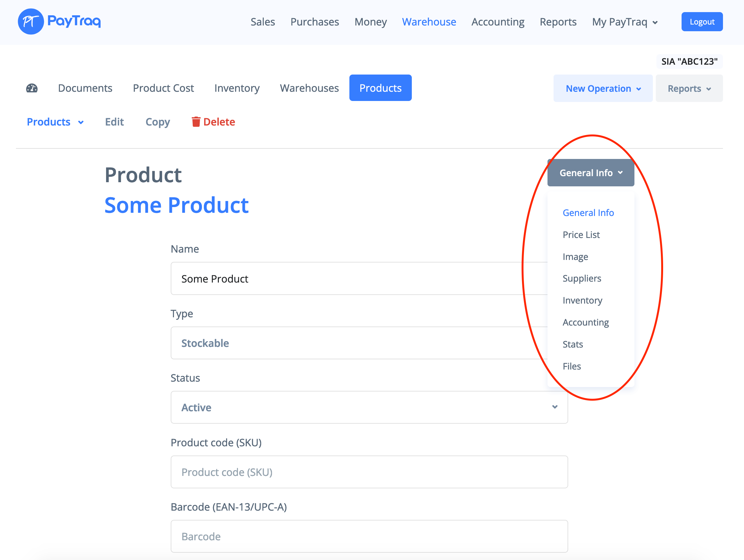Select Files in the dropdown list

coord(571,366)
